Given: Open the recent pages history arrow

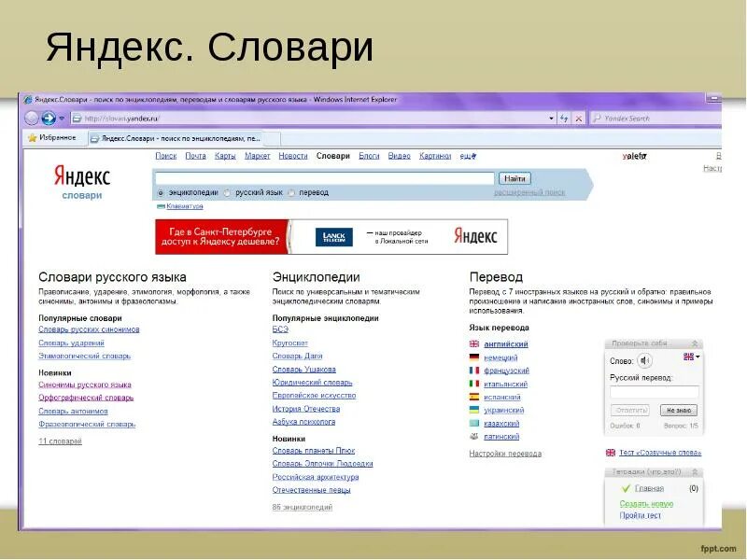Looking at the screenshot, I should 62,119.
